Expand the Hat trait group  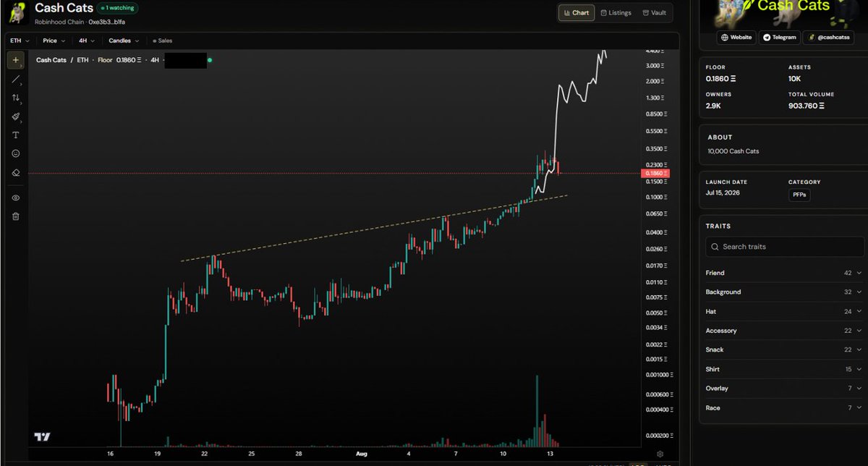tap(783, 311)
